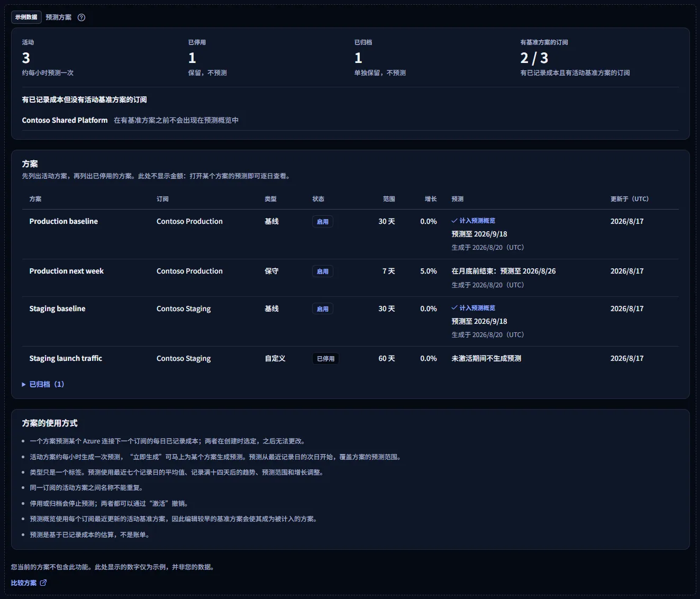Screen dimensions: 700x599
Task: Click the 预测方案 page title
Action: pyautogui.click(x=59, y=17)
